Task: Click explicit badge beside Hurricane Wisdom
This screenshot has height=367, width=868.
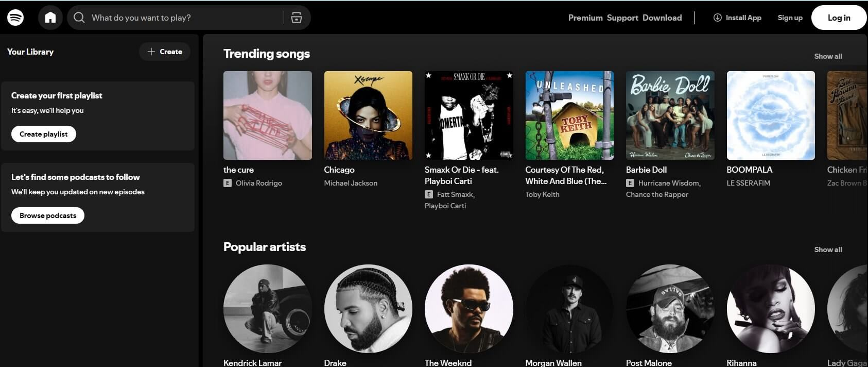Action: [x=630, y=183]
